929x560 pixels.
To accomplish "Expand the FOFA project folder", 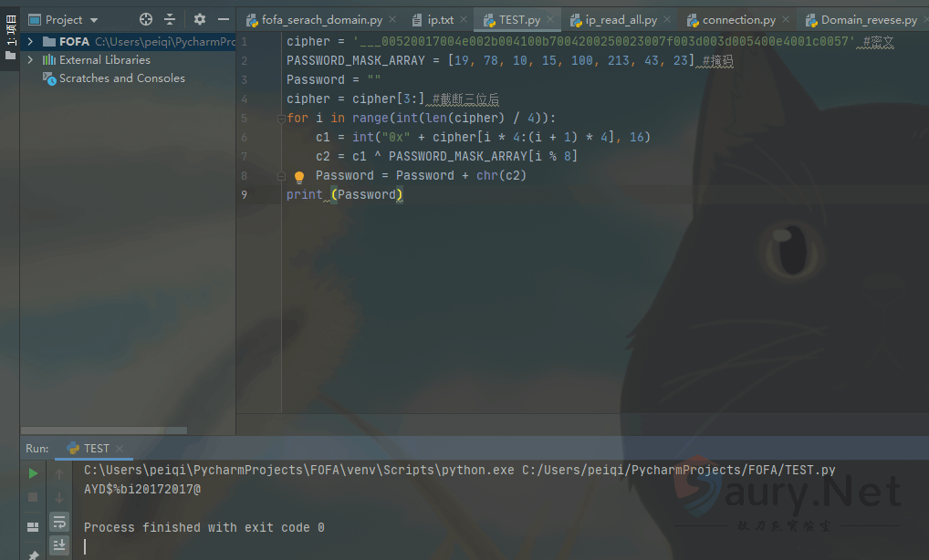I will 31,42.
